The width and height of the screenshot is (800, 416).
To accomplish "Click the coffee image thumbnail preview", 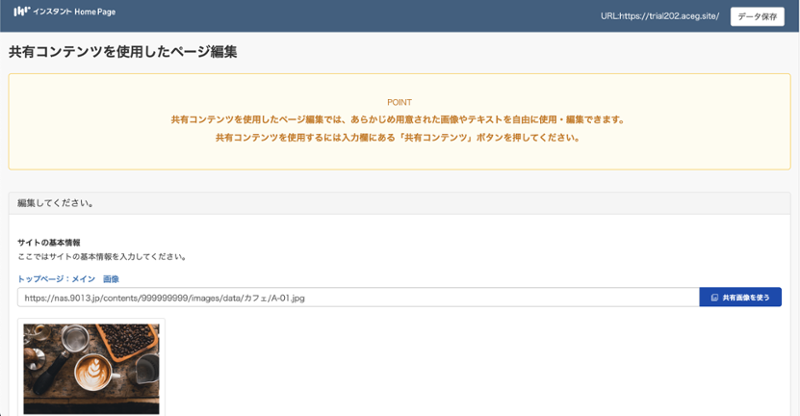I will pos(91,368).
